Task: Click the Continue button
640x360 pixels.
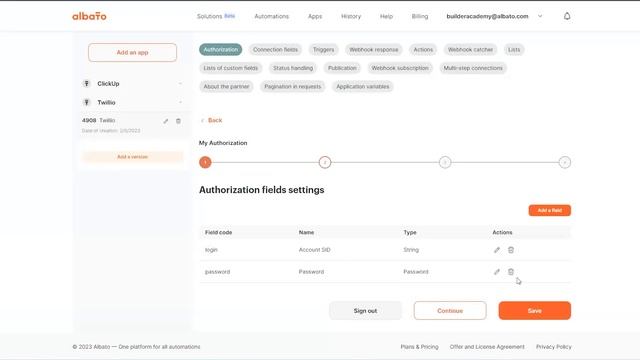Action: coord(450,311)
